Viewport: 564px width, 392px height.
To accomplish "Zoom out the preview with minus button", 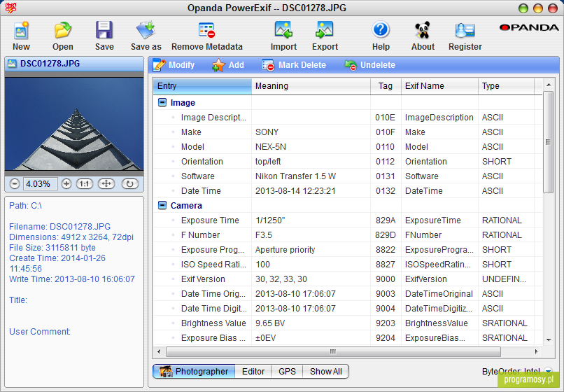I will 15,184.
